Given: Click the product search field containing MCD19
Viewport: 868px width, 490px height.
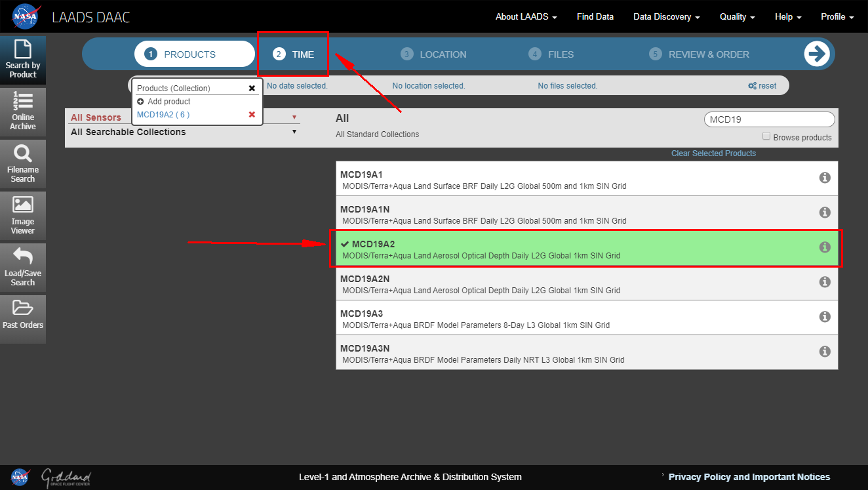Looking at the screenshot, I should click(770, 119).
